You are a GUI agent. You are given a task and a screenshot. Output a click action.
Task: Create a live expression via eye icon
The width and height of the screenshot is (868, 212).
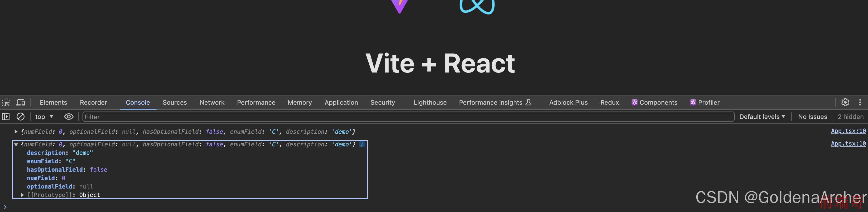point(69,117)
